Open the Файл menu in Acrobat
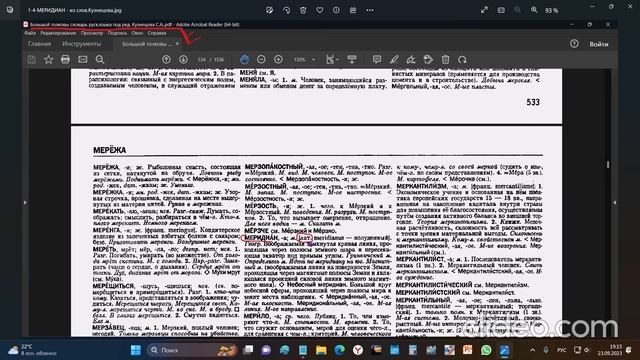The image size is (640, 360). click(x=30, y=33)
